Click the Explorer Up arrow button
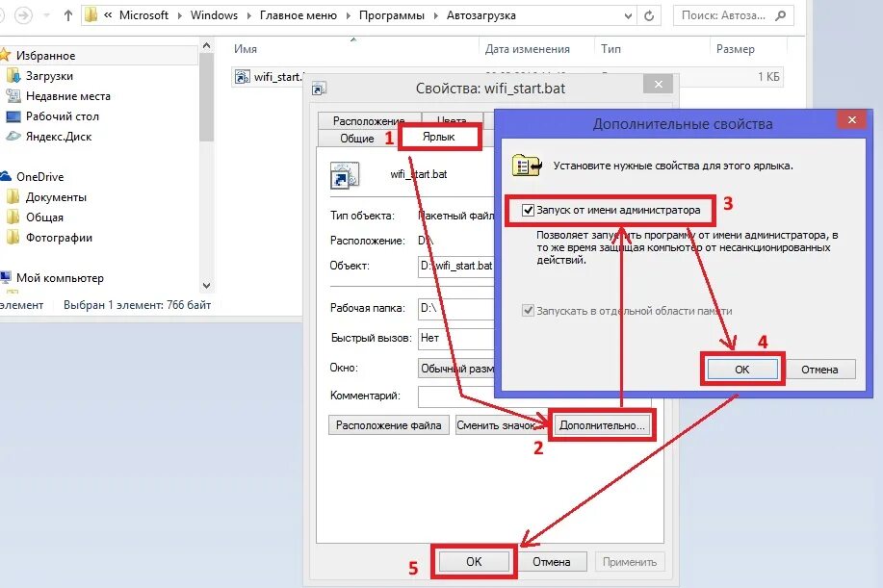The height and width of the screenshot is (588, 883). pos(68,15)
